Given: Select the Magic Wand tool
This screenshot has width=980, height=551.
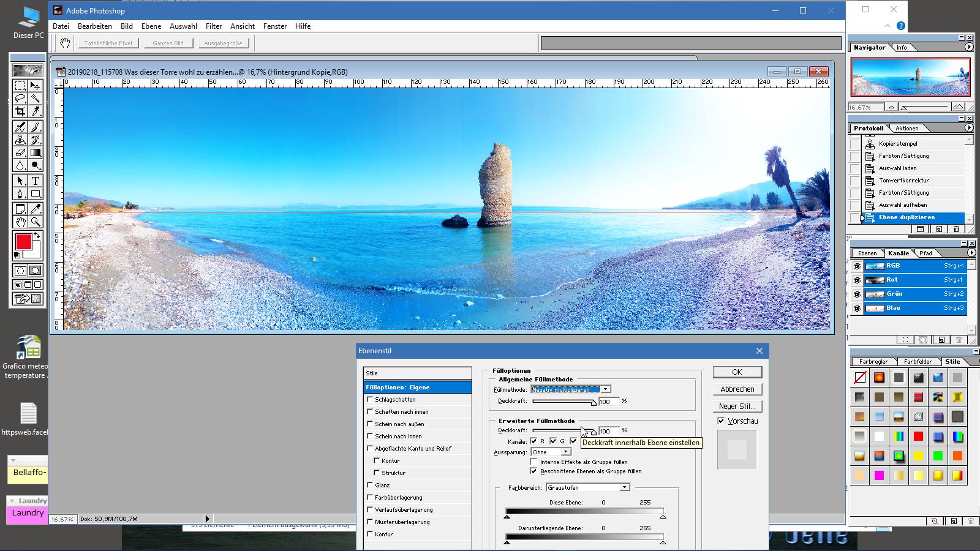Looking at the screenshot, I should (x=36, y=99).
